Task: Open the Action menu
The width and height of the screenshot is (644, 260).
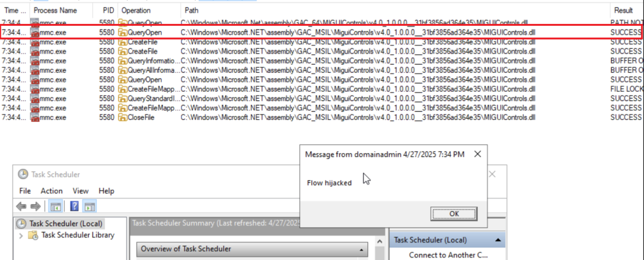Action: pos(52,191)
